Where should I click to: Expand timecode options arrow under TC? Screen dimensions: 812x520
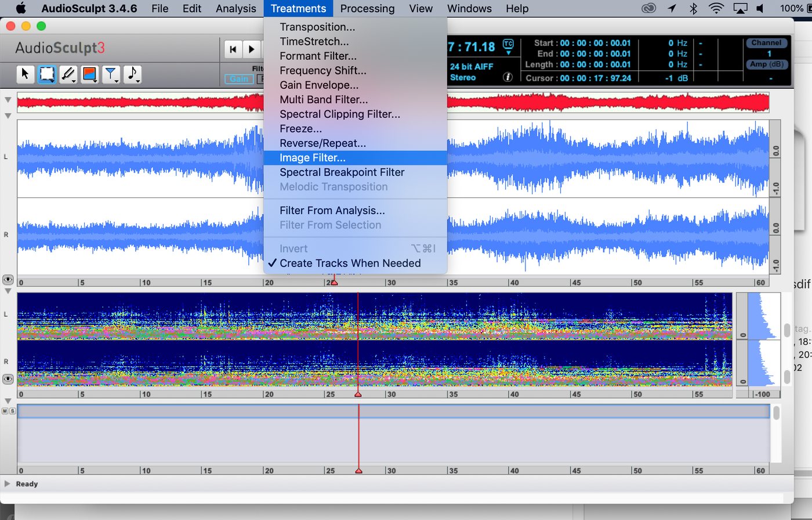coord(509,53)
